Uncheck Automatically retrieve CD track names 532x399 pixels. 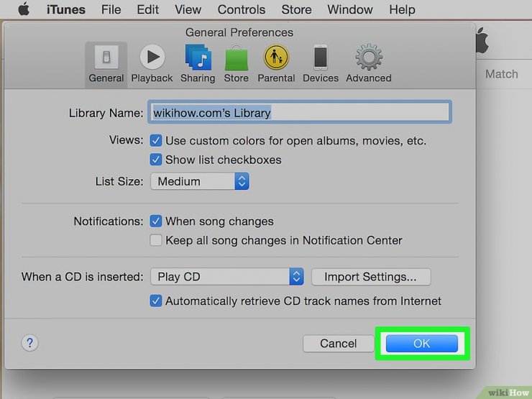tap(156, 301)
